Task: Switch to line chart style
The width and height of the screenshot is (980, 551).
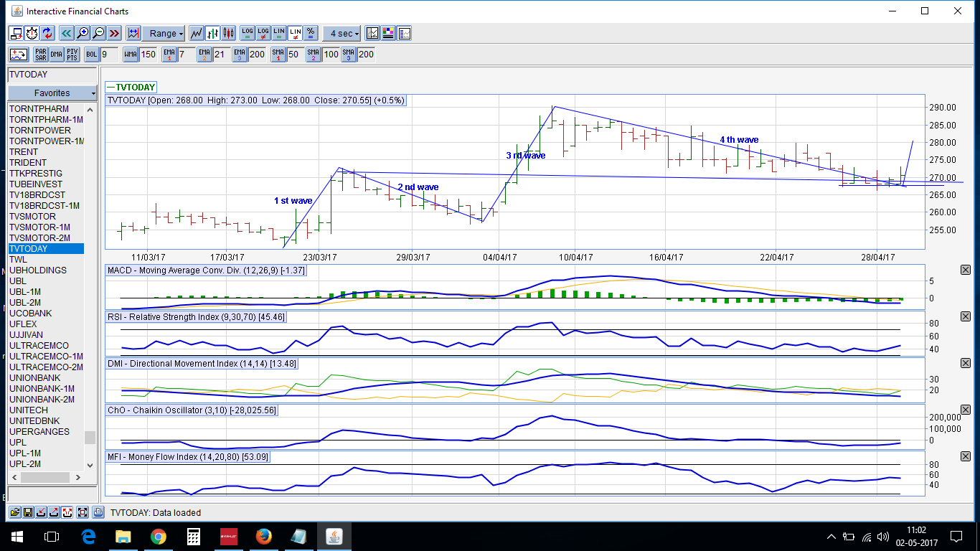Action: [196, 33]
